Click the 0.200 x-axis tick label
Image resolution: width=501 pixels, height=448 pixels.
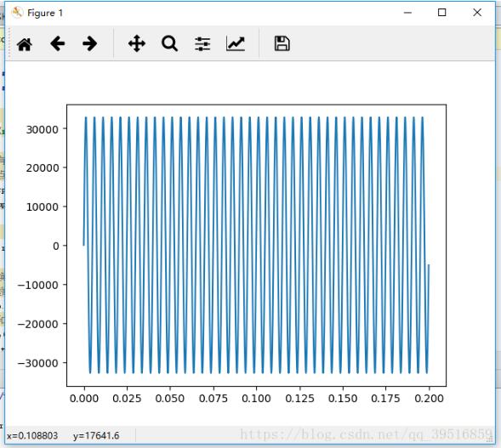[429, 399]
